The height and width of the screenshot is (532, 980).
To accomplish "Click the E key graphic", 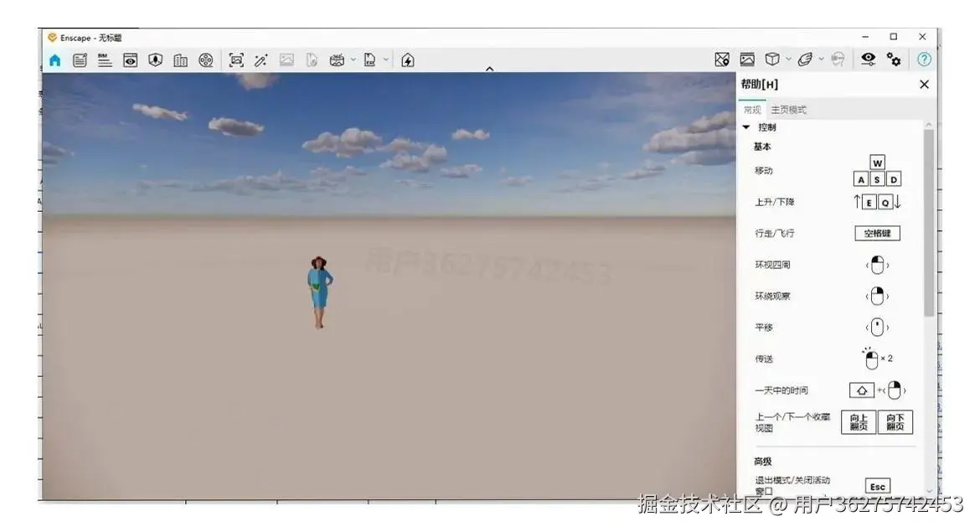I will 869,203.
